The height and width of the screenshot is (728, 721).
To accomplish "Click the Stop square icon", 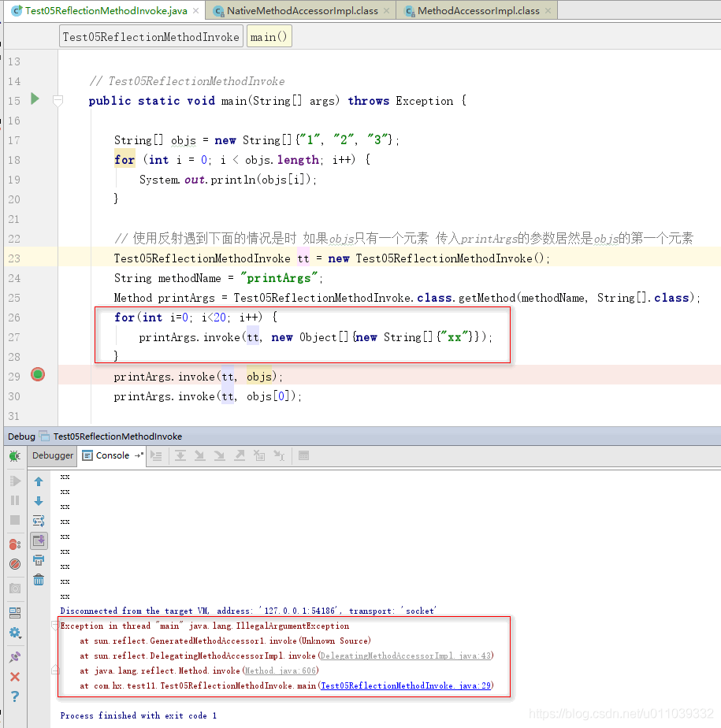I will pos(15,520).
